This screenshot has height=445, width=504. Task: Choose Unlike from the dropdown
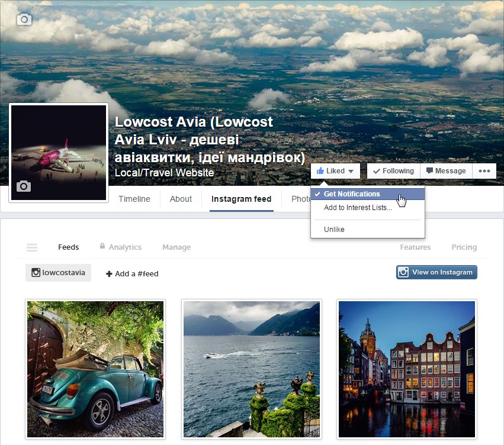(x=368, y=229)
